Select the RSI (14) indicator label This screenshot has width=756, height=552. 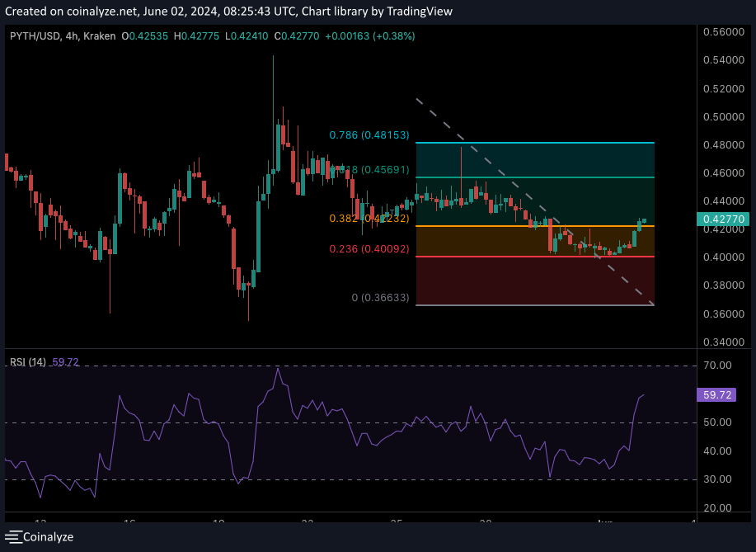28,362
